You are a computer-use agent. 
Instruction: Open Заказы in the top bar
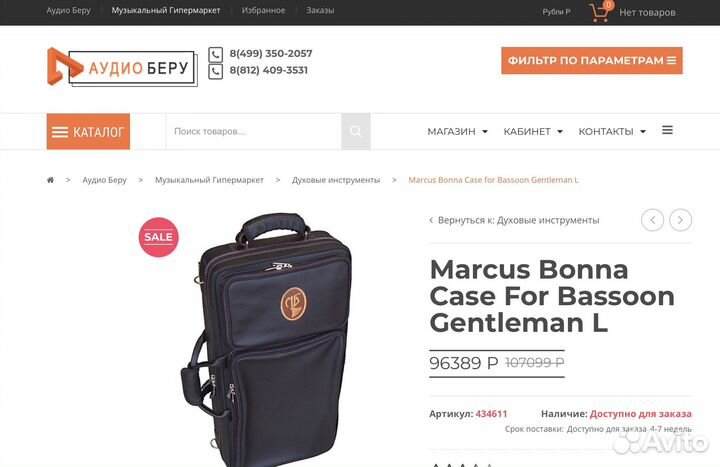pos(320,10)
